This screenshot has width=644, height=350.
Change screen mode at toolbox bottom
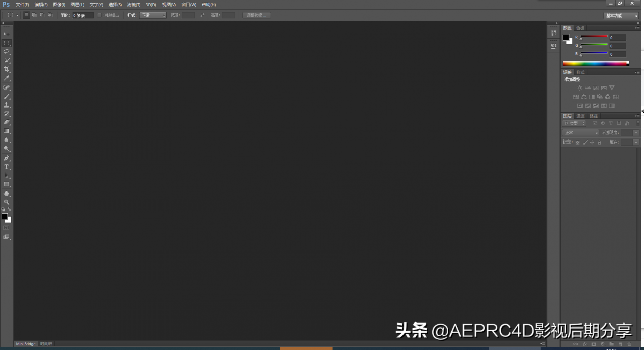coord(7,237)
